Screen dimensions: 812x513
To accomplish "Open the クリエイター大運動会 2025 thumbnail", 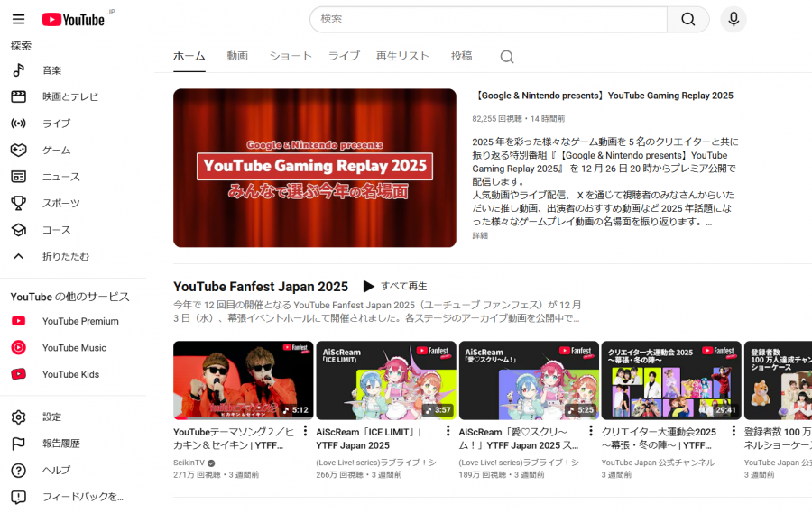I will point(671,380).
